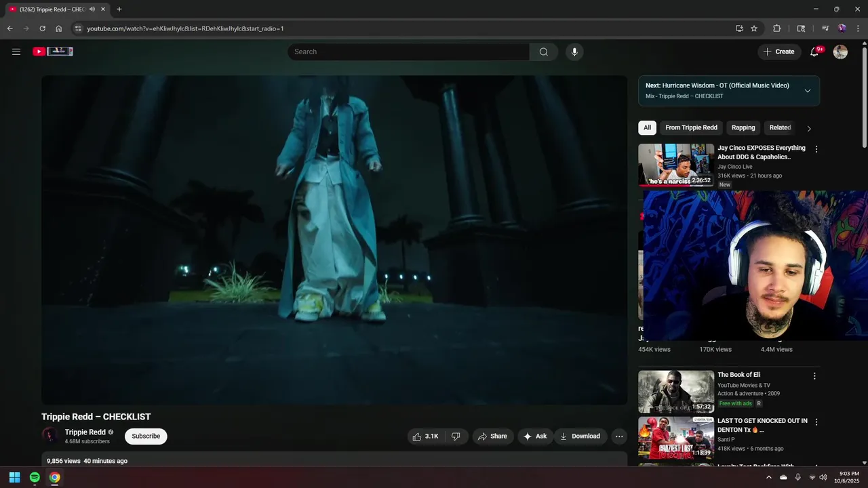This screenshot has height=488, width=868.
Task: Go to browser home page
Action: coord(59,28)
